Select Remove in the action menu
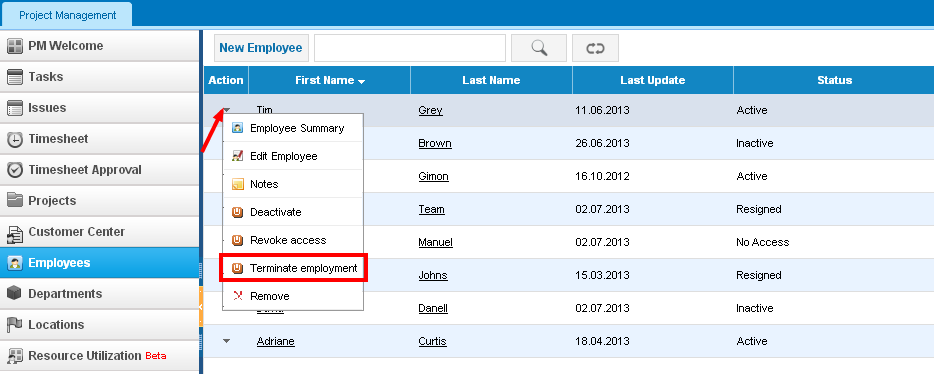 click(293, 296)
